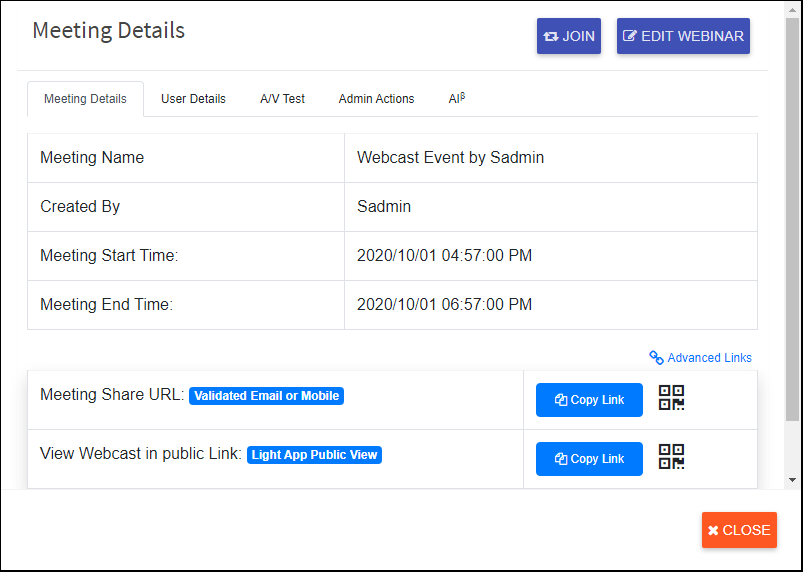Click start time '2020/10/01 04:57:00 PM'
The height and width of the screenshot is (572, 803).
coord(444,256)
